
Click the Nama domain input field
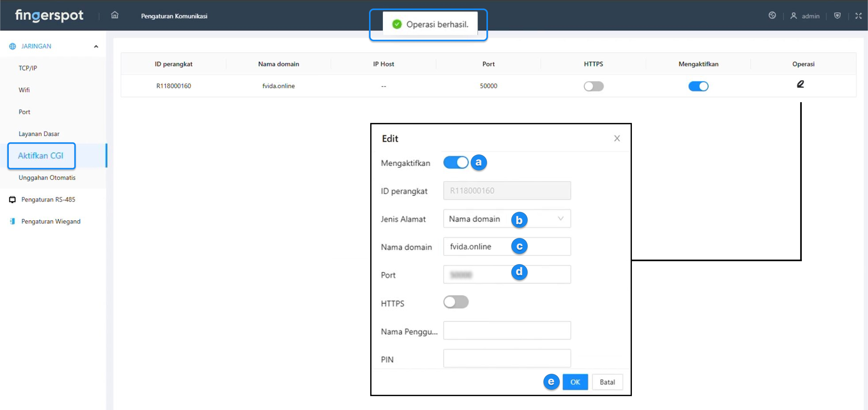[479, 247]
